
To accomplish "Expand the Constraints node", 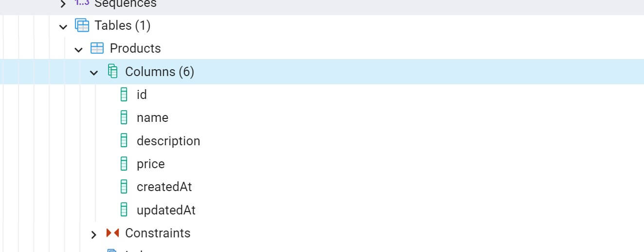I will coord(94,234).
